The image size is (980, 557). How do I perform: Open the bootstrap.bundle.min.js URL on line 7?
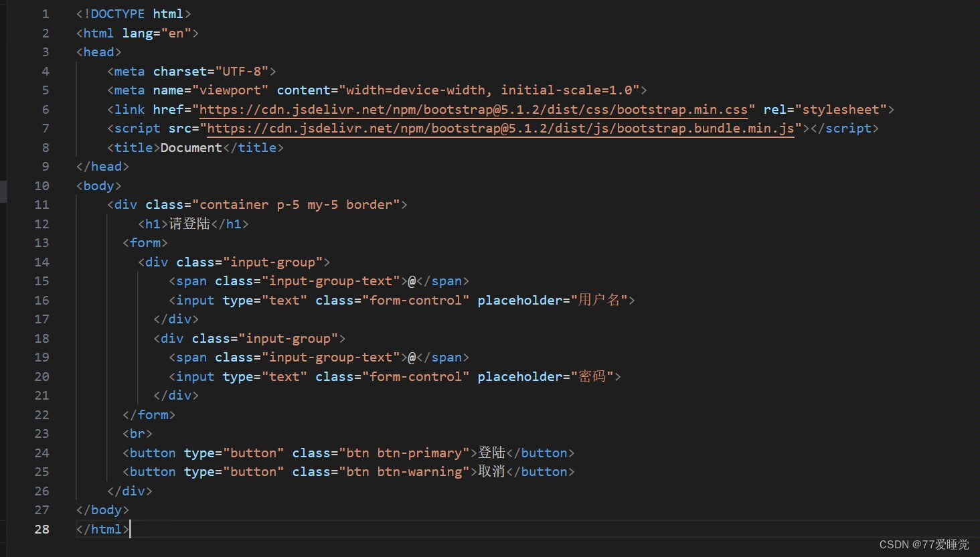point(501,128)
